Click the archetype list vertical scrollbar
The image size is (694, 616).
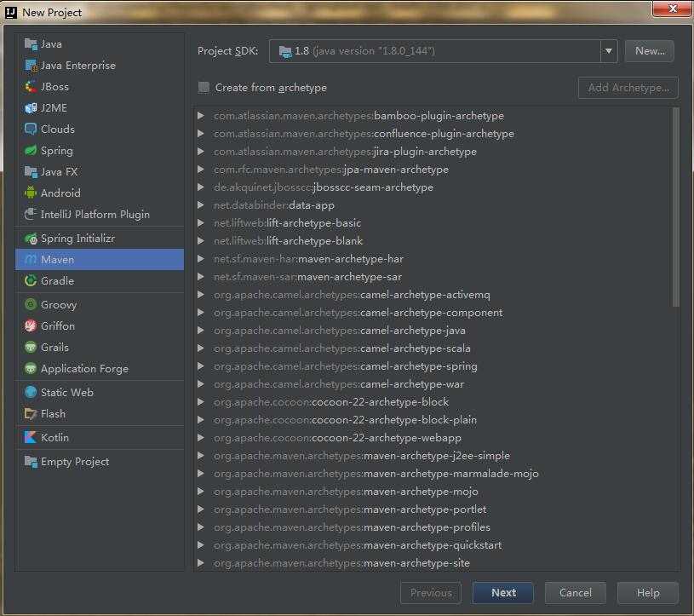[x=675, y=207]
